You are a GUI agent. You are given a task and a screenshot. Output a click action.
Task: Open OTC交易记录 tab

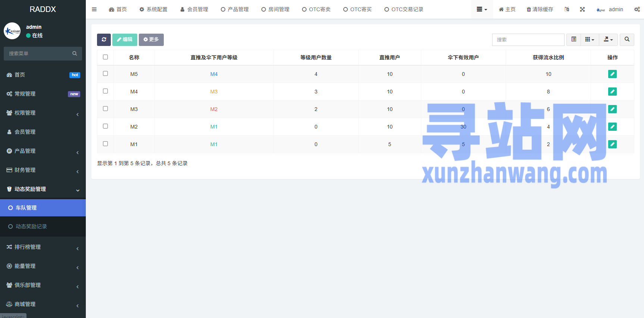coord(404,9)
